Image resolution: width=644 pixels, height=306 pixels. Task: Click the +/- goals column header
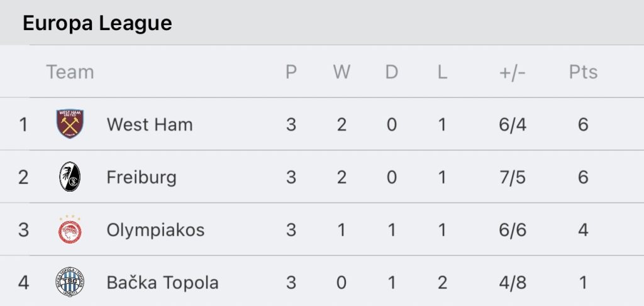click(x=513, y=72)
